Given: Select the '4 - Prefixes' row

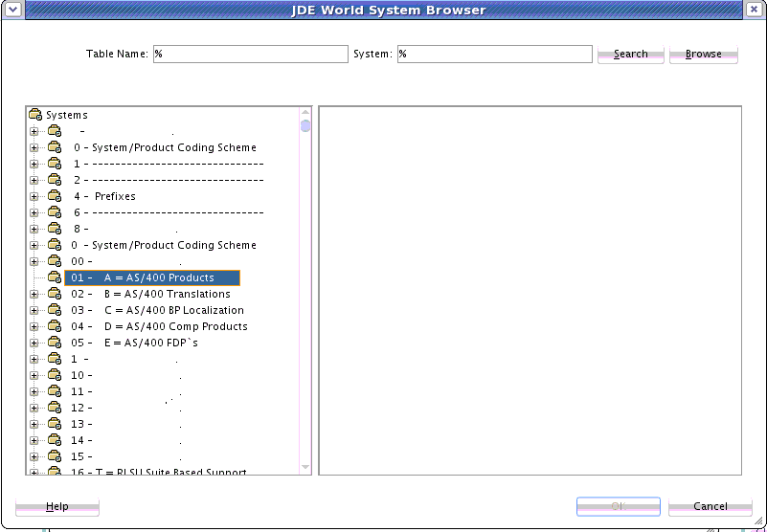Looking at the screenshot, I should tap(104, 196).
